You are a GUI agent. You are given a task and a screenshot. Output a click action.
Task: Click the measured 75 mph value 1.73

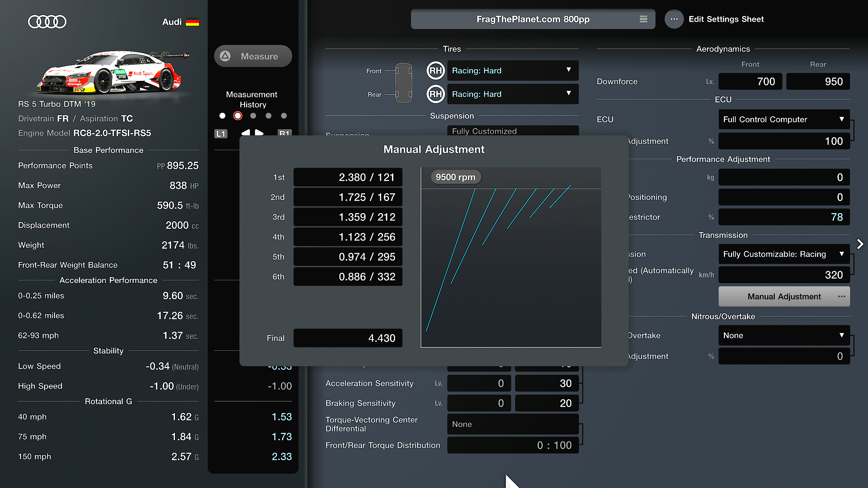pos(282,437)
